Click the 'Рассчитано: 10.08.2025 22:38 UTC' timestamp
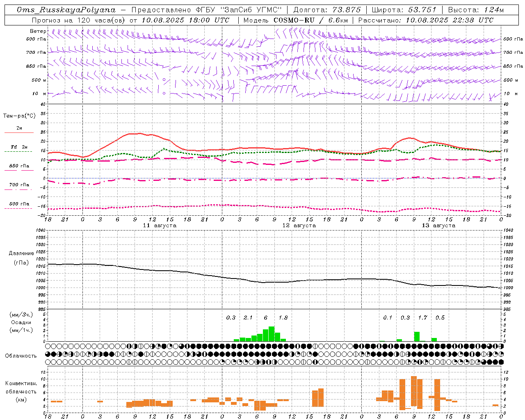Screen dimensions: 525x420 [426, 20]
